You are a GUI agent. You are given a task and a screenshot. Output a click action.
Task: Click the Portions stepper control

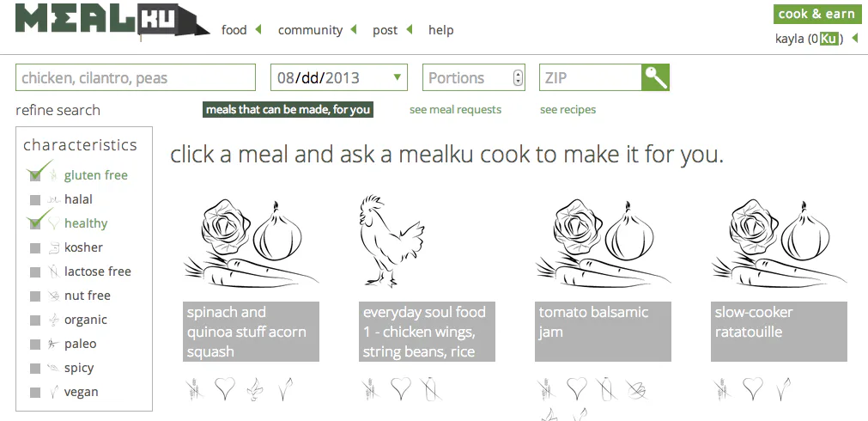pos(517,77)
